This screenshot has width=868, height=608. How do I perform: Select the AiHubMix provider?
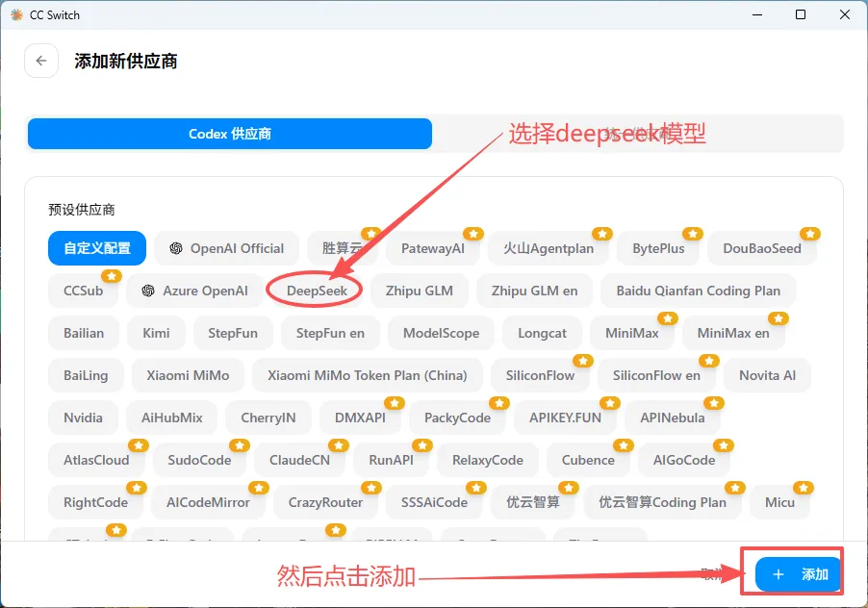(x=171, y=418)
